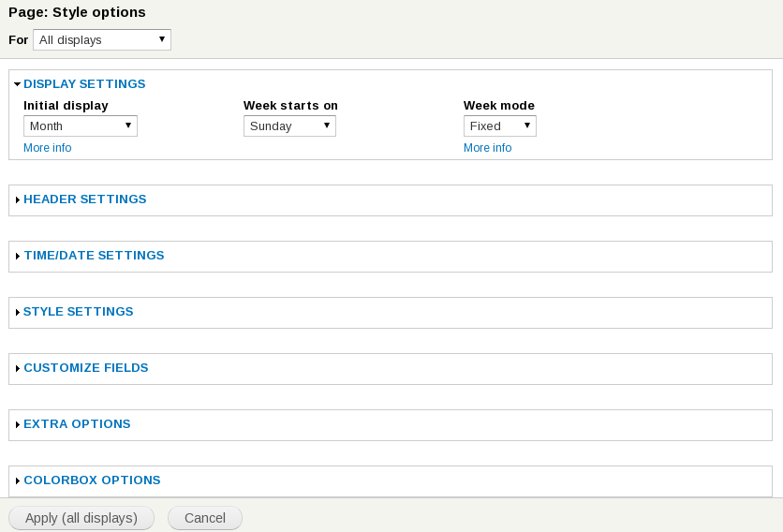Image resolution: width=783 pixels, height=532 pixels.
Task: Click the Cancel button
Action: (205, 518)
